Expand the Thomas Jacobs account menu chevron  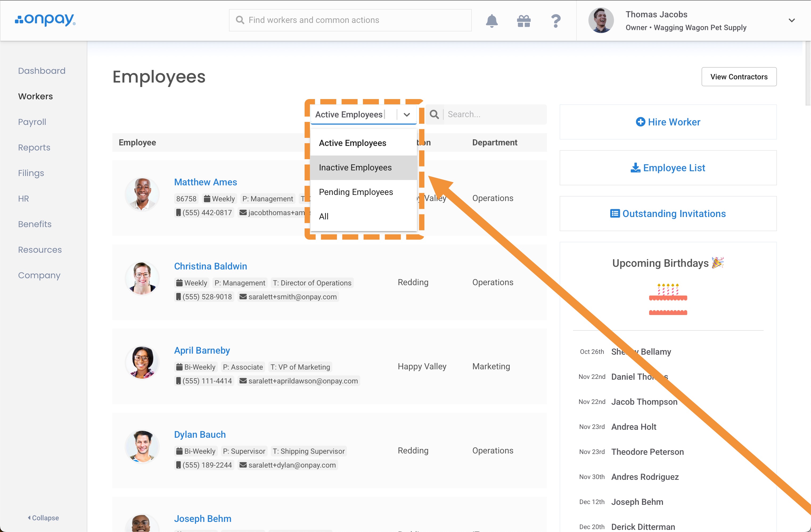click(792, 21)
